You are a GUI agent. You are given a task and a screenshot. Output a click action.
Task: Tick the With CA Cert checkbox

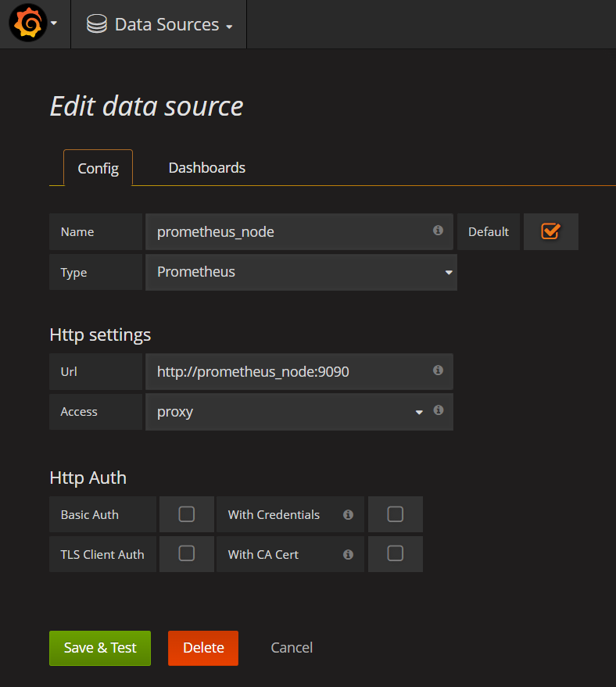pyautogui.click(x=396, y=553)
